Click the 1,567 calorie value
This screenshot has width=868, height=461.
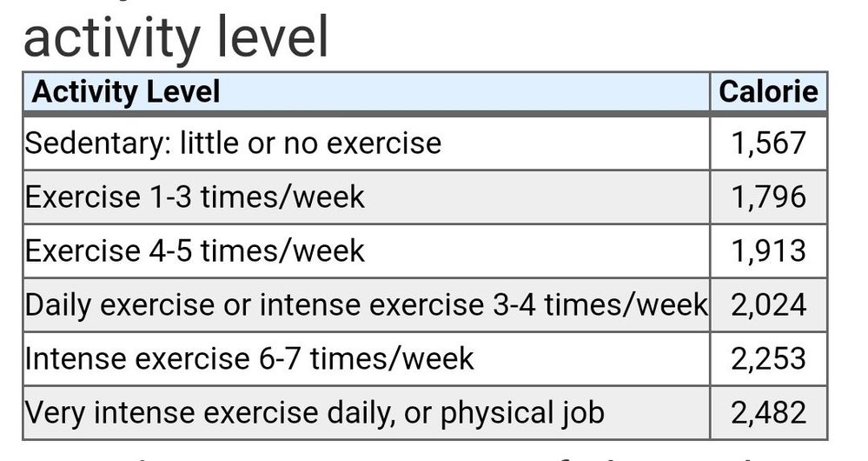pos(768,144)
